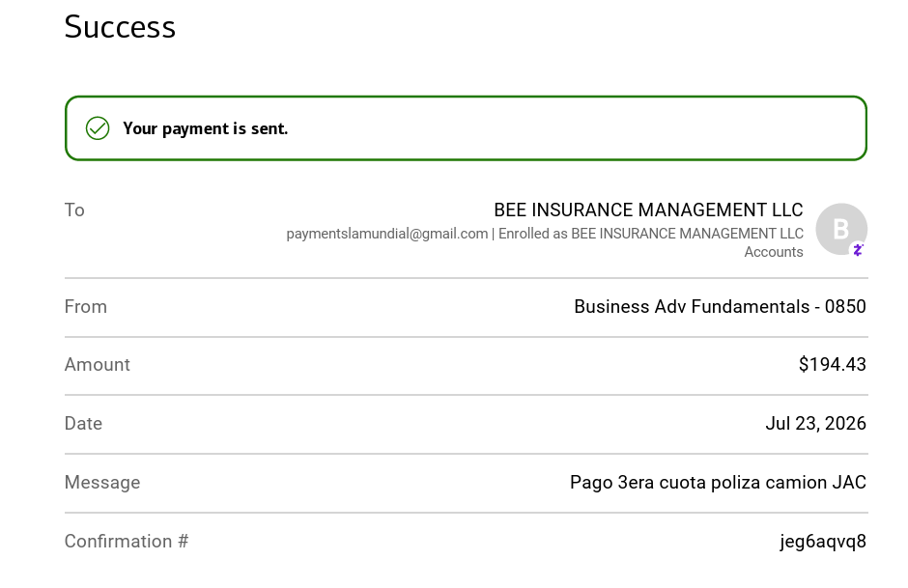908x588 pixels.
Task: Click the green checkmark success icon
Action: (x=98, y=128)
